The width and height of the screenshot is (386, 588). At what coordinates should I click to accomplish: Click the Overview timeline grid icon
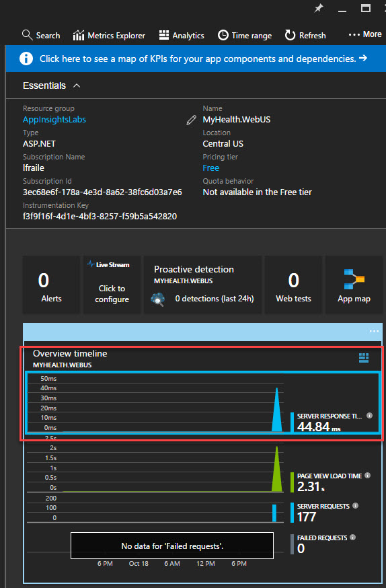click(364, 358)
